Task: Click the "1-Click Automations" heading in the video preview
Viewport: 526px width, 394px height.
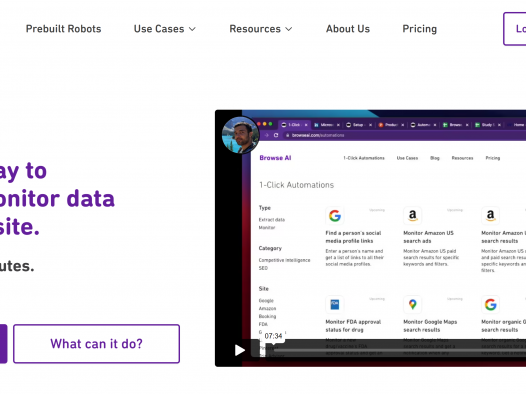Action: click(x=297, y=185)
